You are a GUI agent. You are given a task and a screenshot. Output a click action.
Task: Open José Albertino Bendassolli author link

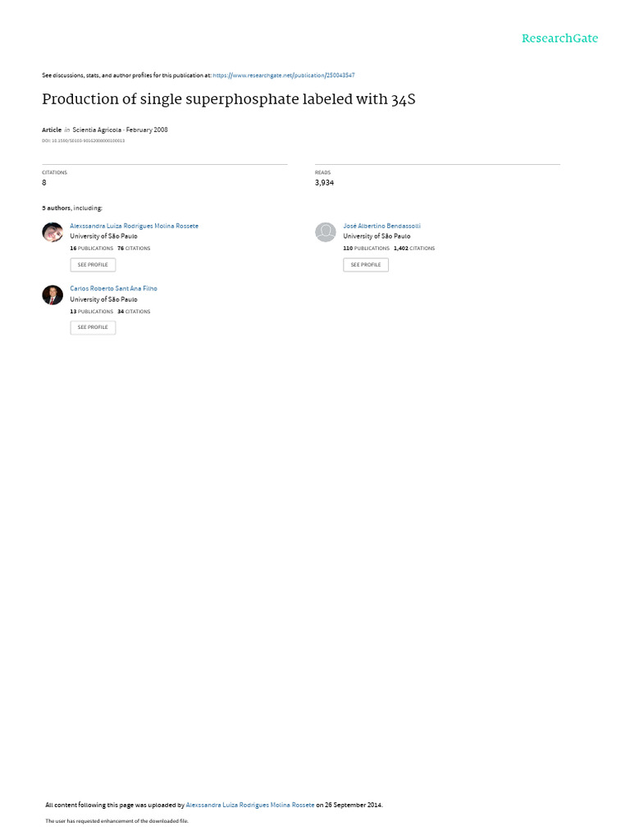click(381, 226)
